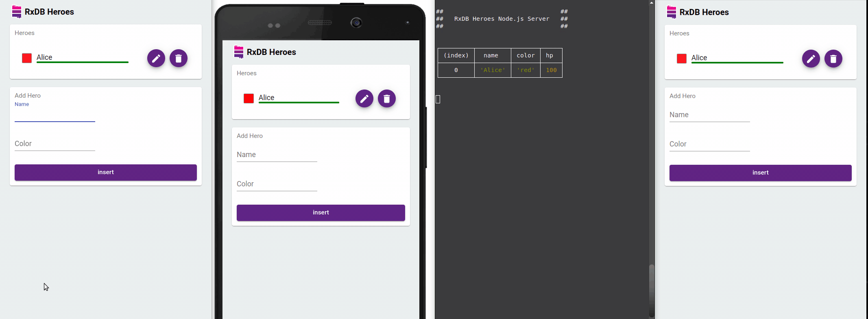Screen dimensions: 868x319
Task: Click the terminal scrollbar thumb
Action: (652, 290)
